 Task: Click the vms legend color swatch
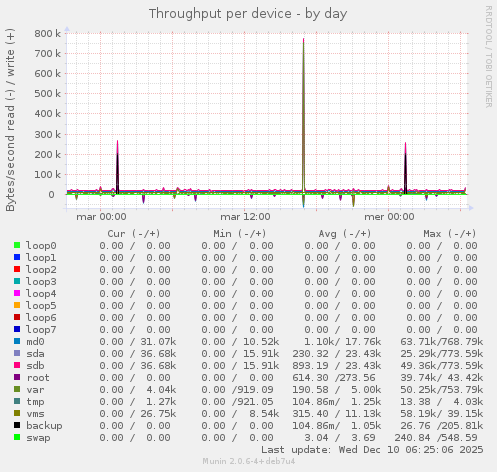(17, 413)
